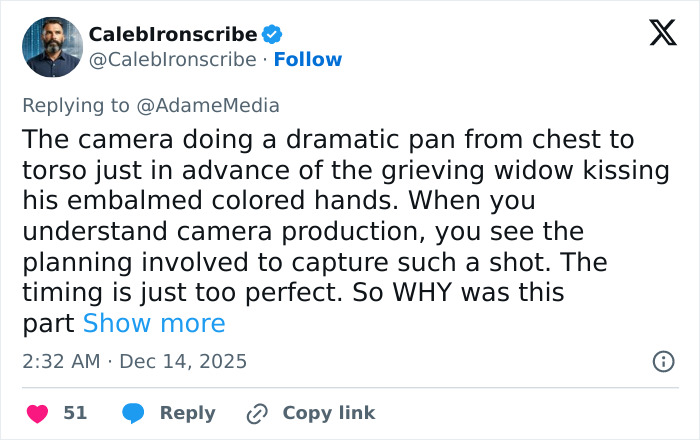Click the reply speech bubble icon

[133, 413]
